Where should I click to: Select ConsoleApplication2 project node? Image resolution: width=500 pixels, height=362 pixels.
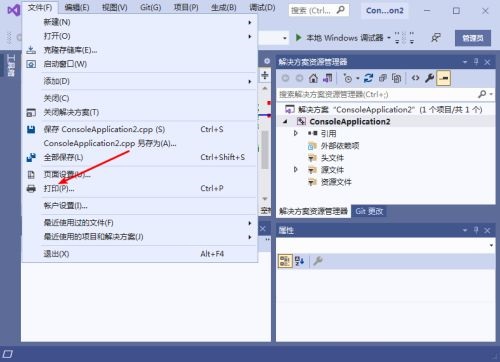[350, 122]
